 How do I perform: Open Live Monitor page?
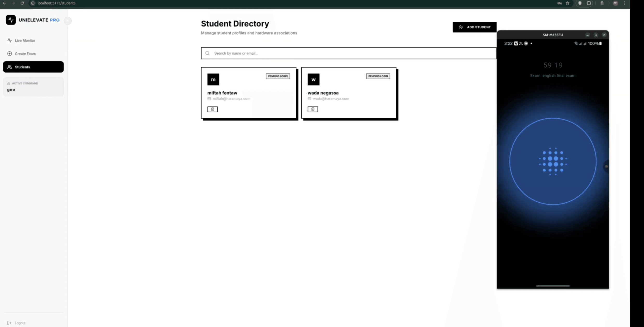click(25, 40)
